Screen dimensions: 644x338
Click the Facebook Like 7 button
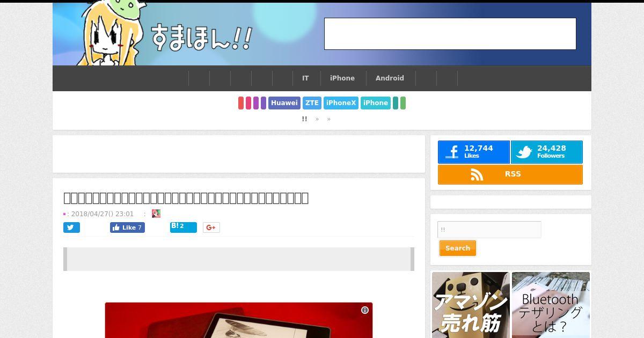point(127,227)
